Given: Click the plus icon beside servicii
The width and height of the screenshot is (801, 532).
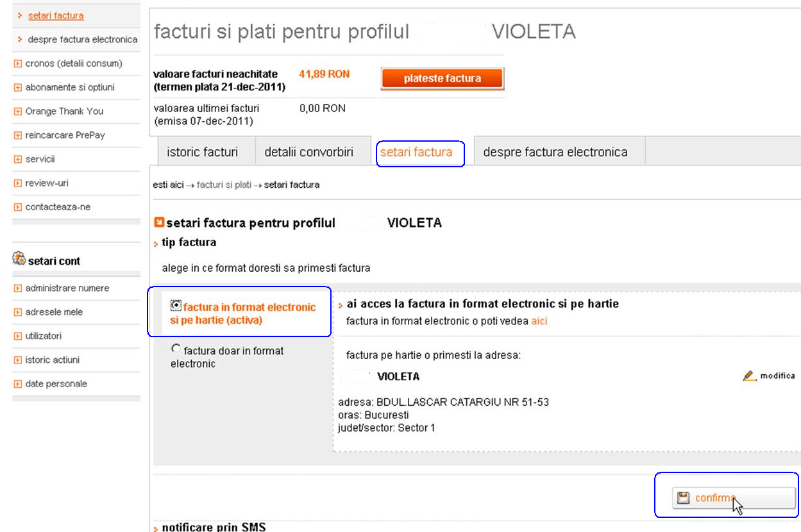Looking at the screenshot, I should click(x=18, y=160).
